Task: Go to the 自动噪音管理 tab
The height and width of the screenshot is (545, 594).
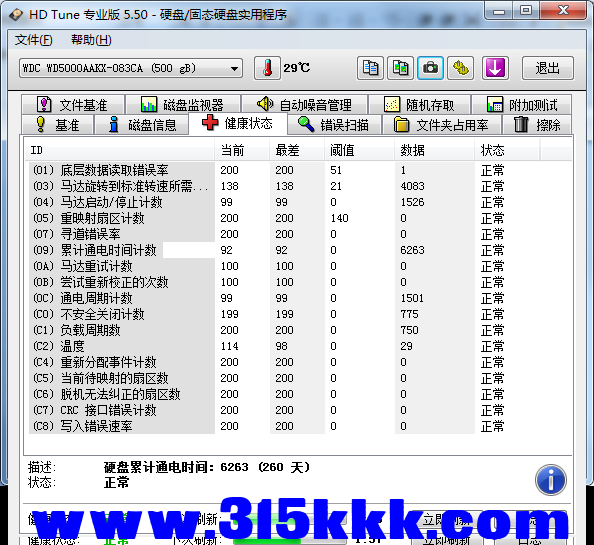Action: pyautogui.click(x=305, y=104)
